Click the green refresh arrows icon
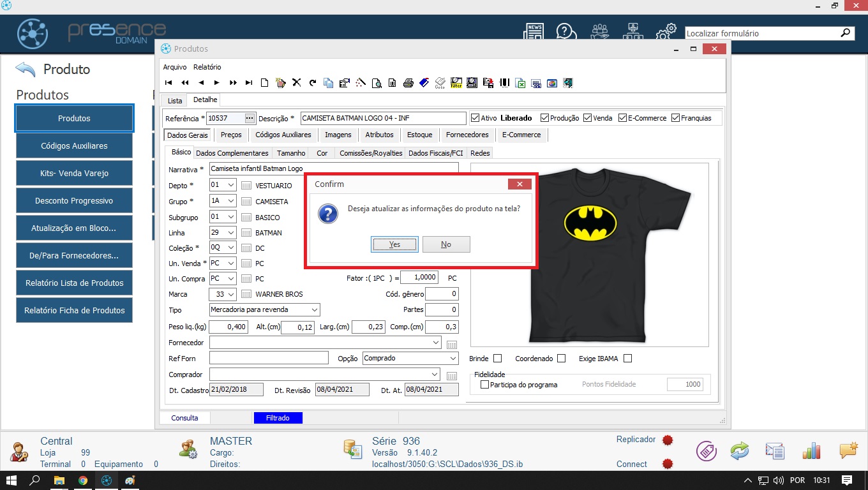Image resolution: width=868 pixels, height=490 pixels. coord(739,451)
